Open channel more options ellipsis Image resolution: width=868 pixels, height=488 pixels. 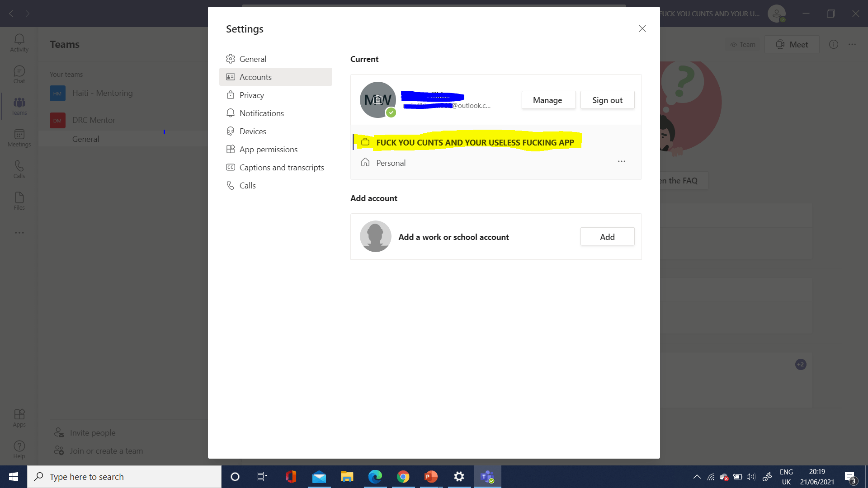(x=852, y=44)
